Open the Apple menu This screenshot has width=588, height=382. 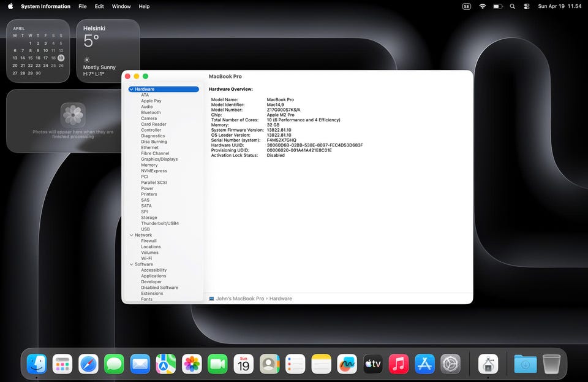(10, 6)
